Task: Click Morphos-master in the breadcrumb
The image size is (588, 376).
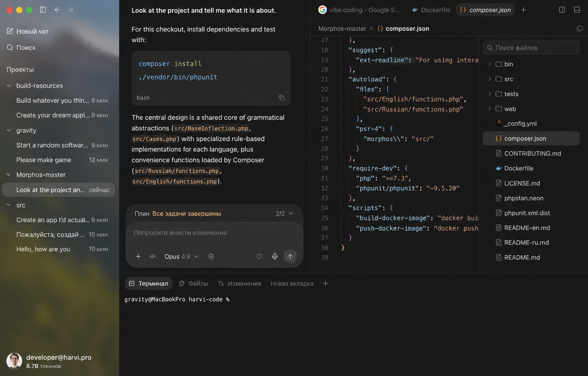Action: pos(342,29)
